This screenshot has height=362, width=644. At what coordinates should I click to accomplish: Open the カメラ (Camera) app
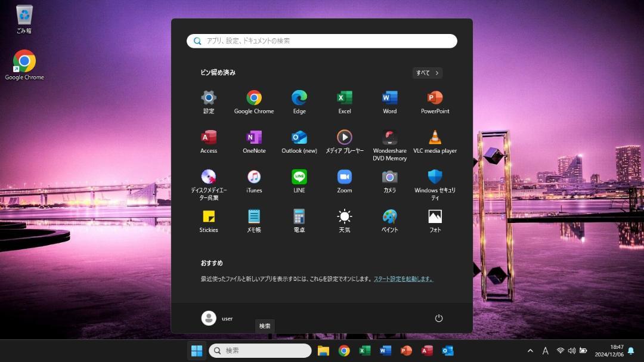389,181
